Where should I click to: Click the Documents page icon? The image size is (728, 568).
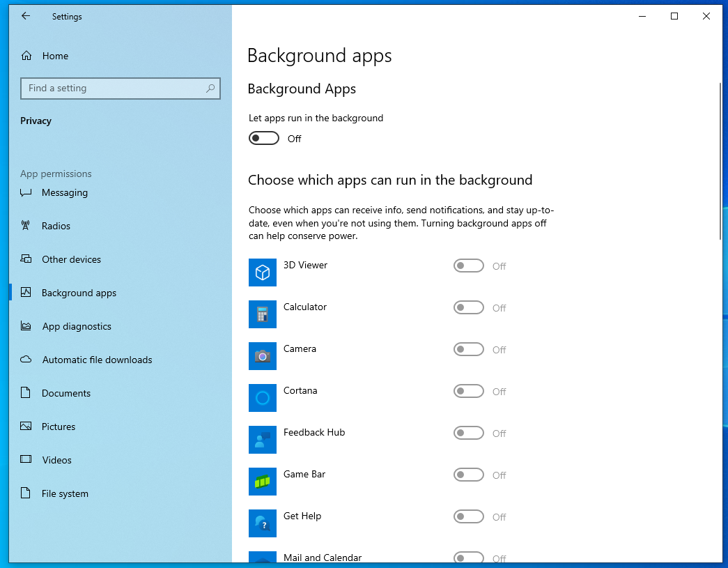coord(26,393)
